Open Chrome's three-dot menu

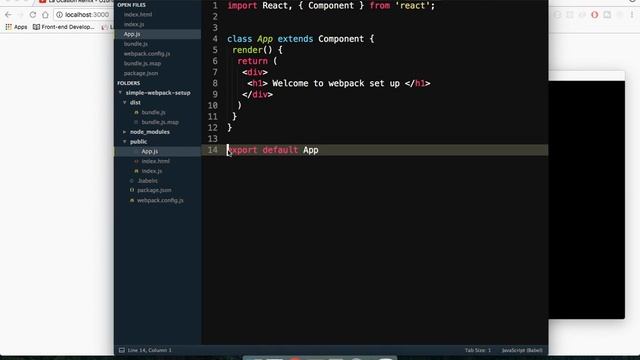[632, 15]
